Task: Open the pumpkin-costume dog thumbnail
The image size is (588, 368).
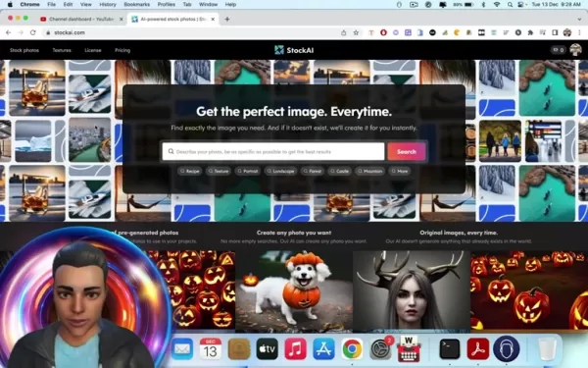Action: 294,291
